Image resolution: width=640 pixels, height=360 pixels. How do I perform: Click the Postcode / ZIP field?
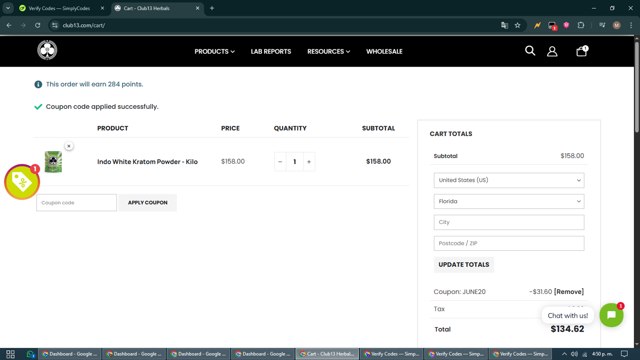tap(509, 243)
